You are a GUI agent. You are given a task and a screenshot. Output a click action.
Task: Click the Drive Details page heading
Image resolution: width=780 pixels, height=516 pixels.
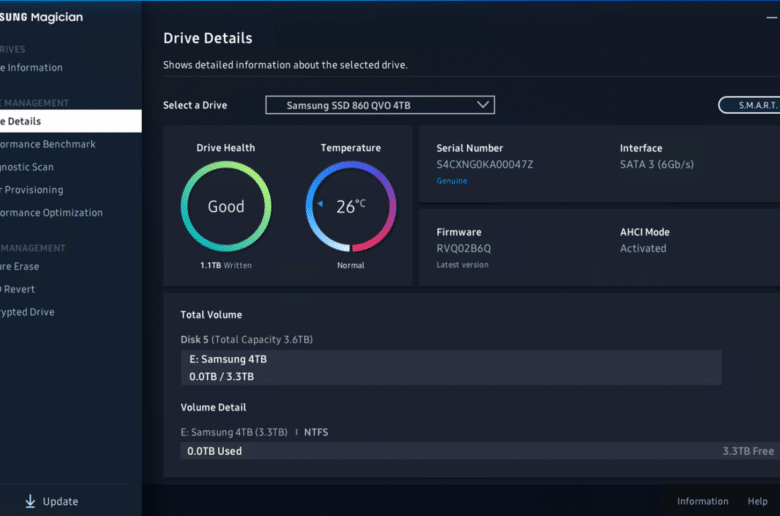(x=207, y=38)
